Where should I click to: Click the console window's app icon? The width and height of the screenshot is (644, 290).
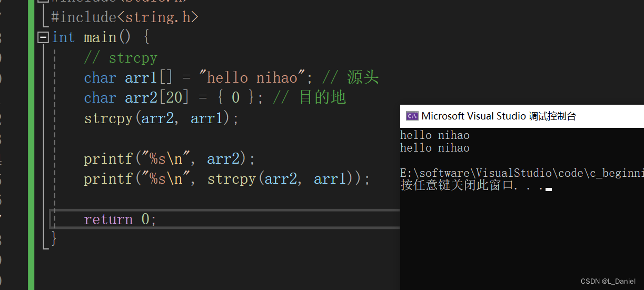point(412,116)
